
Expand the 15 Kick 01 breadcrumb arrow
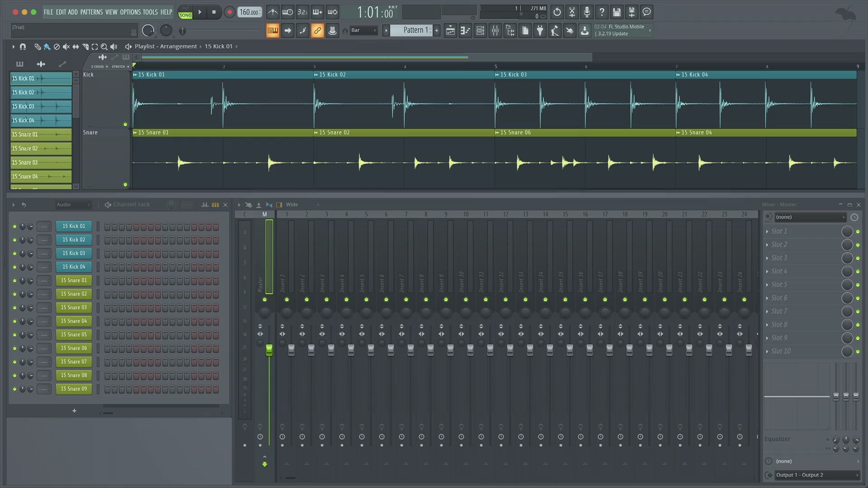[236, 47]
